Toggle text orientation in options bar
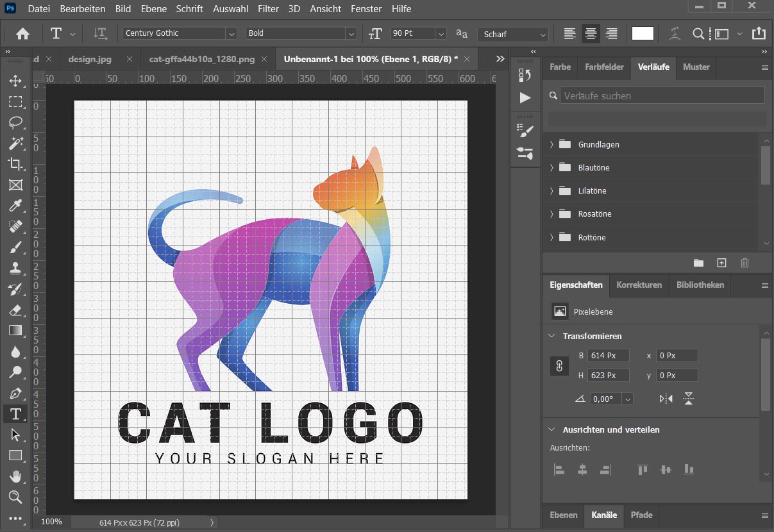Viewport: 774px width, 532px height. (x=100, y=34)
